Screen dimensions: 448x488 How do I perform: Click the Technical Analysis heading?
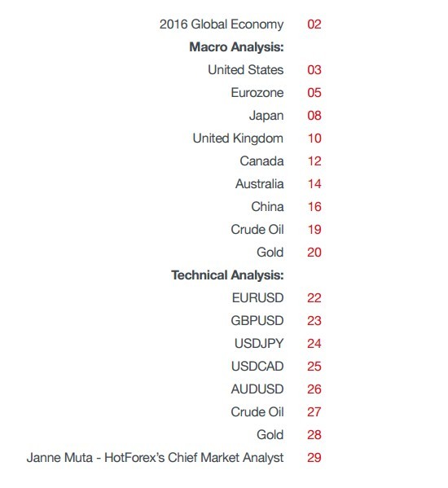click(x=227, y=275)
